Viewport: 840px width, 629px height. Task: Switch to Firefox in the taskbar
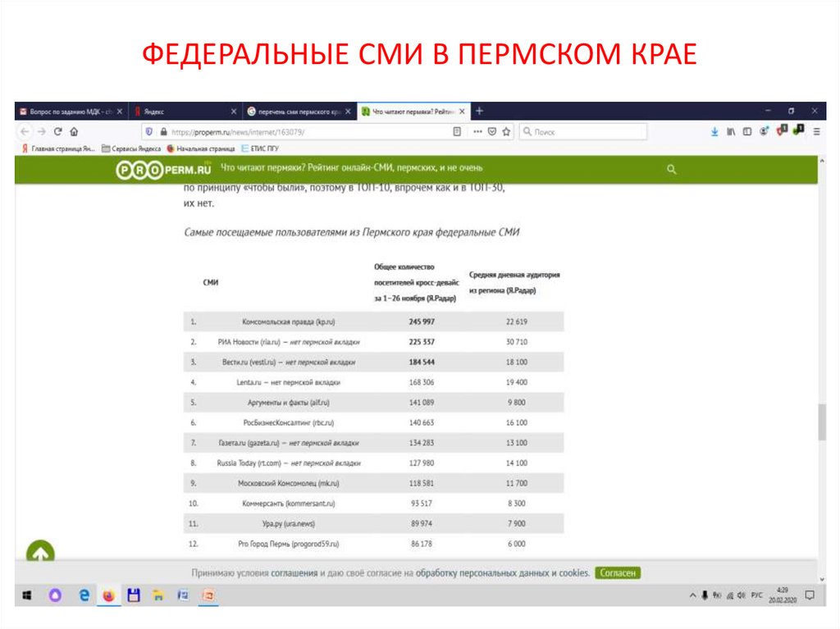109,595
